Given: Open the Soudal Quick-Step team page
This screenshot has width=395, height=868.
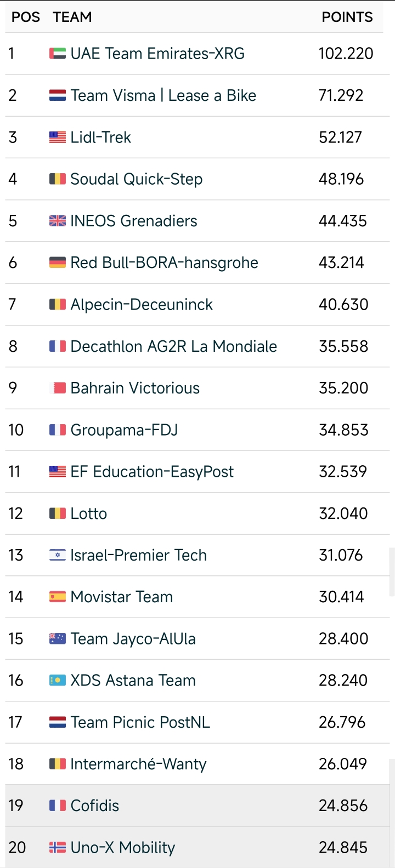Looking at the screenshot, I should 136,179.
